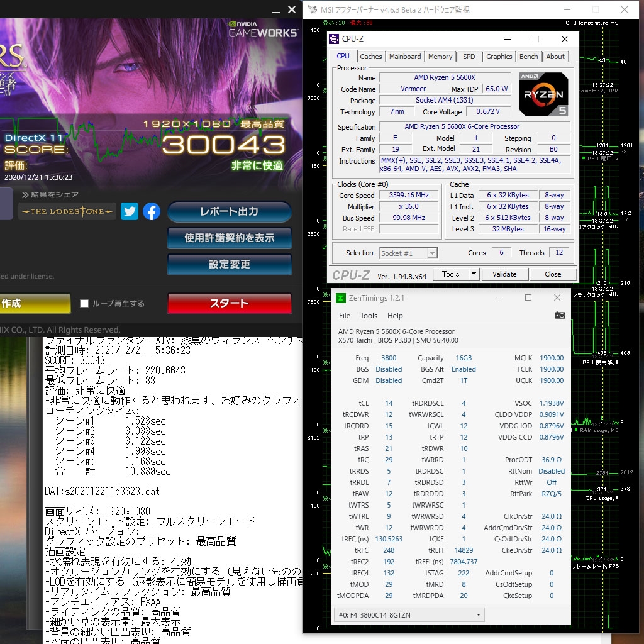The height and width of the screenshot is (644, 644).
Task: Click the X570 Taichi BIOS info line
Action: (x=398, y=340)
